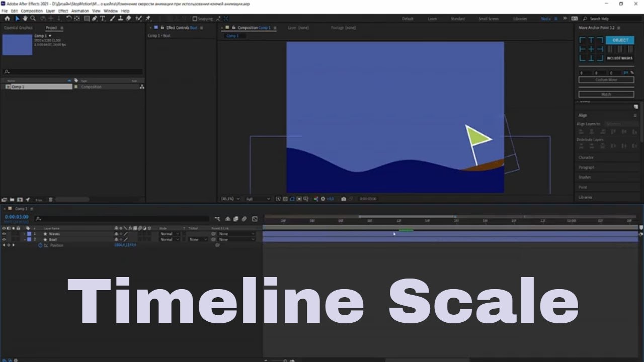Image resolution: width=644 pixels, height=362 pixels.
Task: Select the Rotation tool
Action: pyautogui.click(x=69, y=19)
